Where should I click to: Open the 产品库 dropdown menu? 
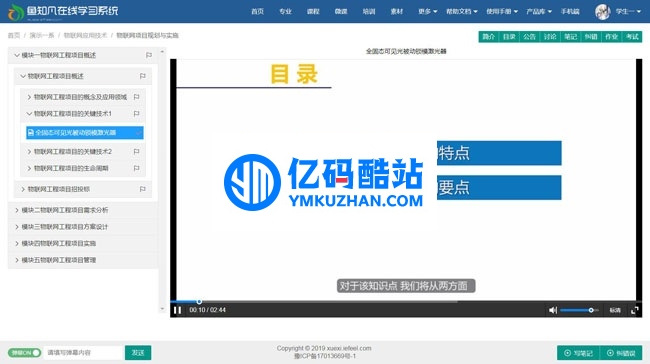click(x=538, y=12)
